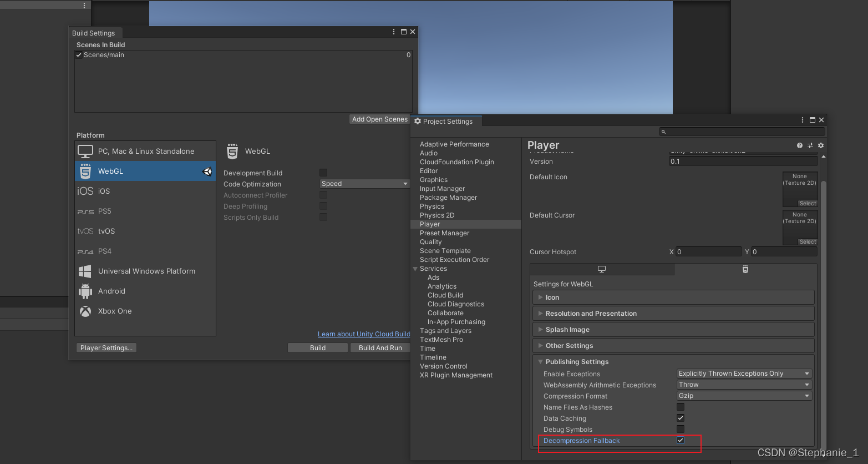The image size is (868, 464).
Task: Open the Player settings help via question mark icon
Action: (x=799, y=145)
